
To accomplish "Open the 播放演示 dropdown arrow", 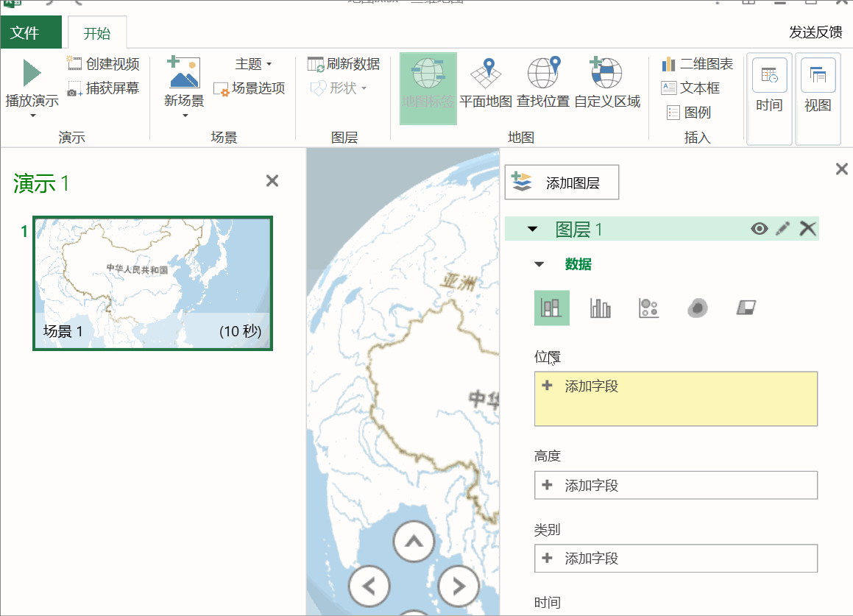I will [x=32, y=116].
